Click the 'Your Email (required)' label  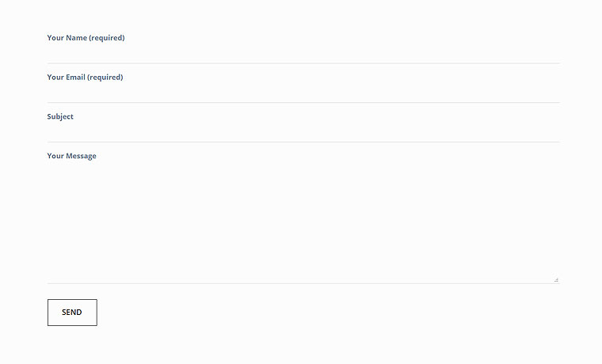[85, 78]
